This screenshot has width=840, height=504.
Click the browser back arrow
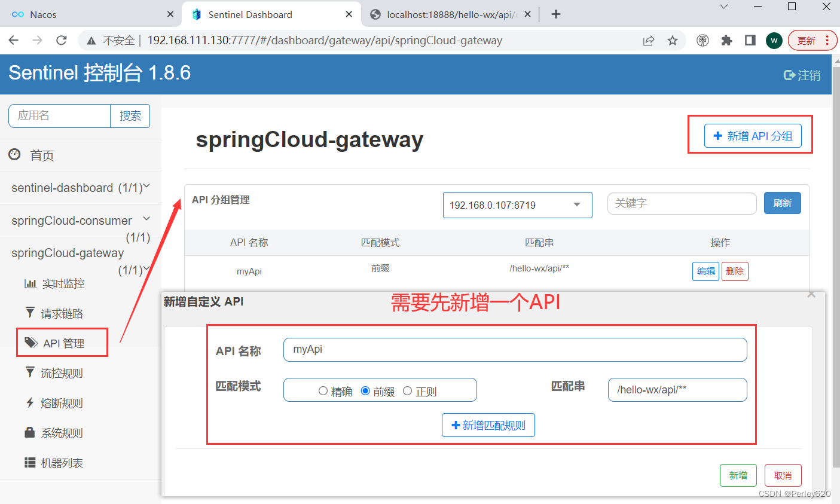pos(14,40)
